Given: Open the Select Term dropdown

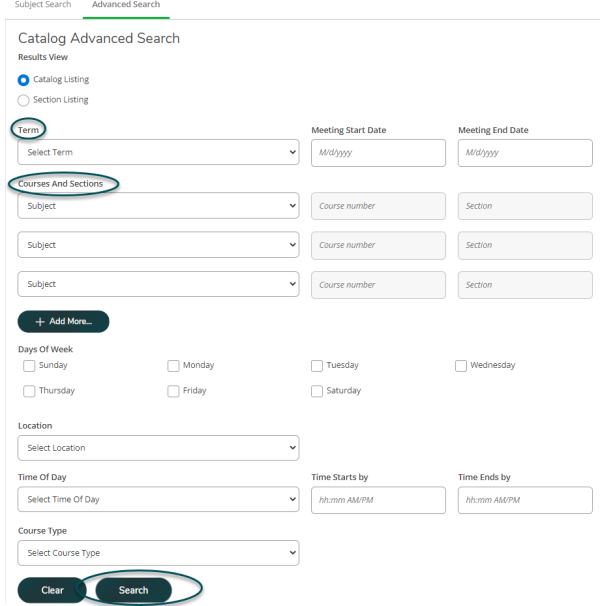Looking at the screenshot, I should [x=158, y=153].
